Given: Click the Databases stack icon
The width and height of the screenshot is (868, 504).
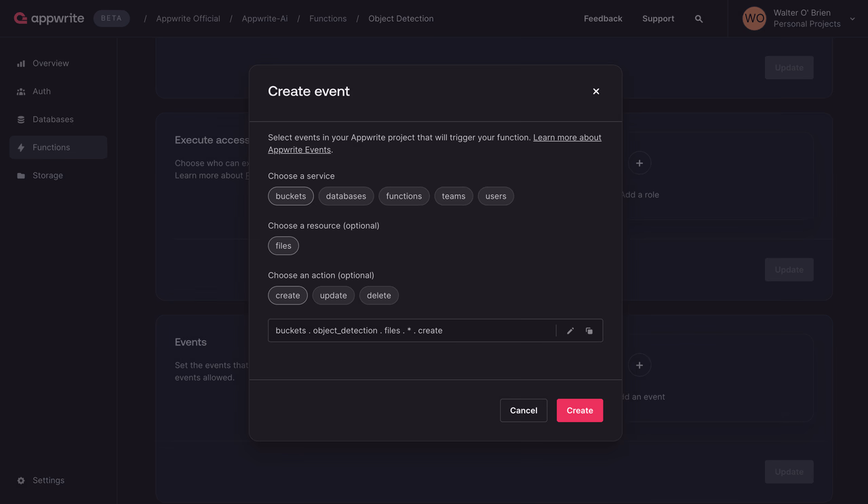Looking at the screenshot, I should click(x=21, y=119).
